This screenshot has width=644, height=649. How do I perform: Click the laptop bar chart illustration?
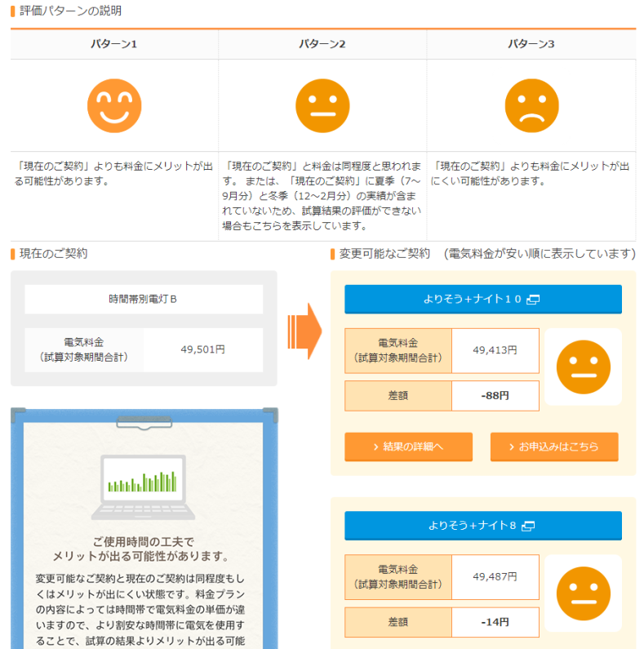tap(143, 487)
